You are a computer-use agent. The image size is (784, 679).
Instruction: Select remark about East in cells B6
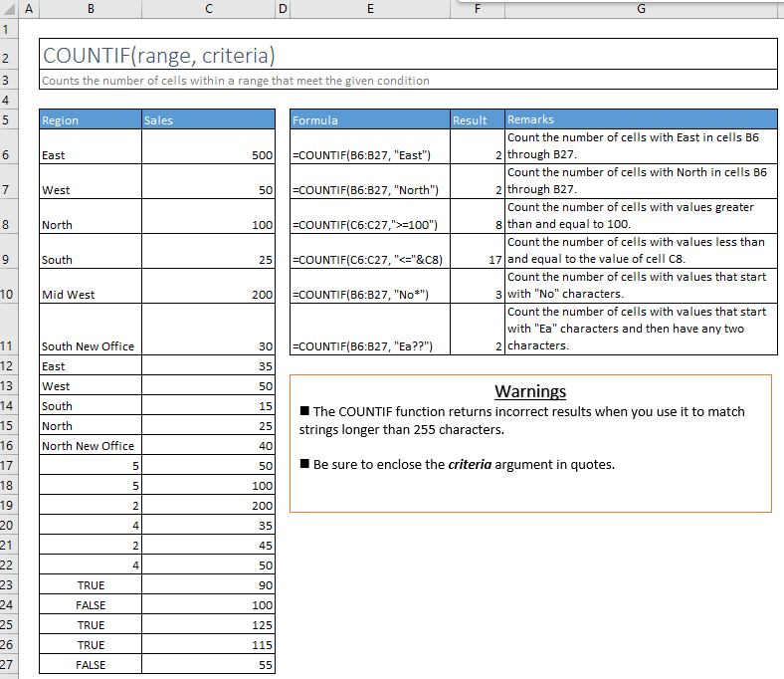coord(641,146)
